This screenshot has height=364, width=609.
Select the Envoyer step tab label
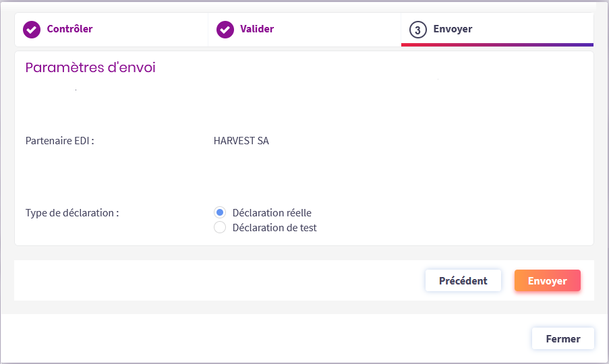tap(453, 30)
